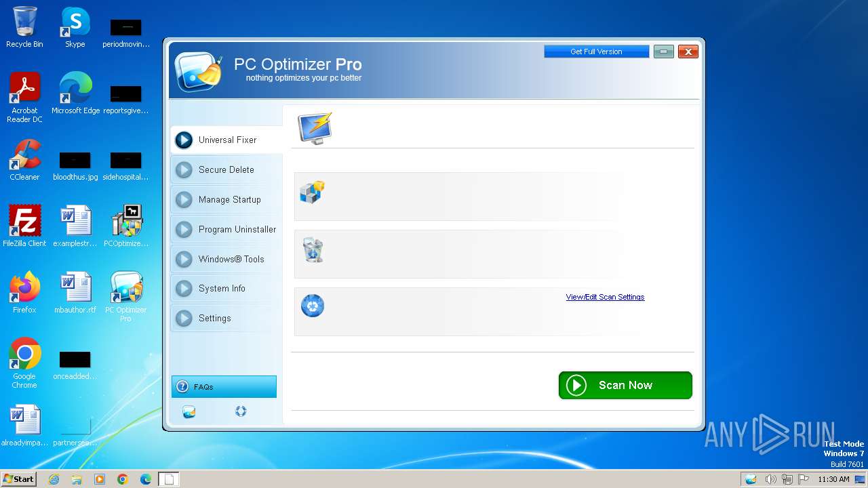Click the recycle bin junk files icon in the panel

pos(313,249)
